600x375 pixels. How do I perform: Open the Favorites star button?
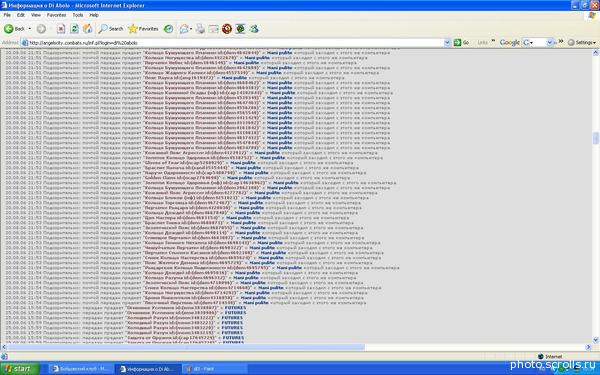point(143,29)
